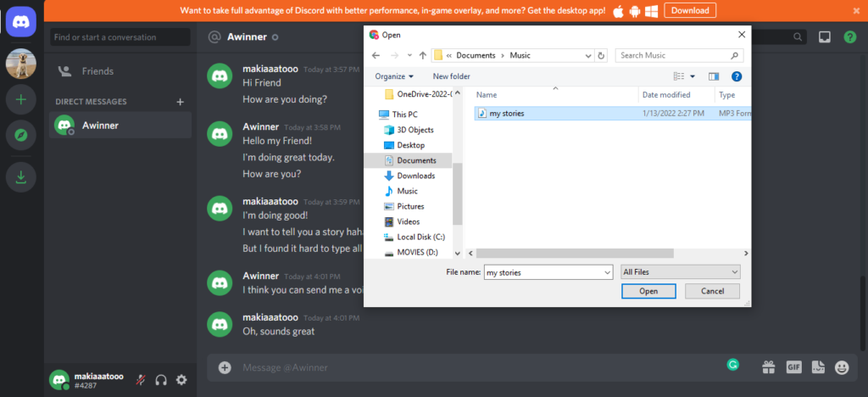
Task: Open the Download apps sidebar icon
Action: click(x=21, y=177)
